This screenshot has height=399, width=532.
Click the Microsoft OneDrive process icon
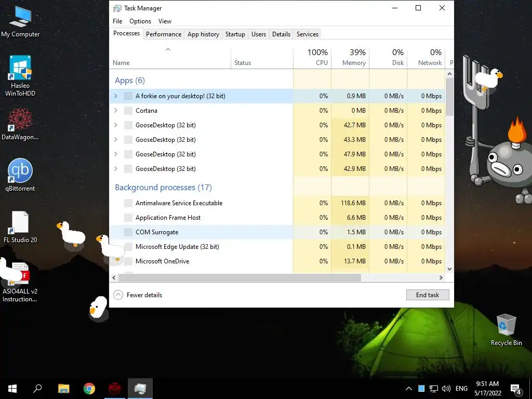tap(128, 261)
